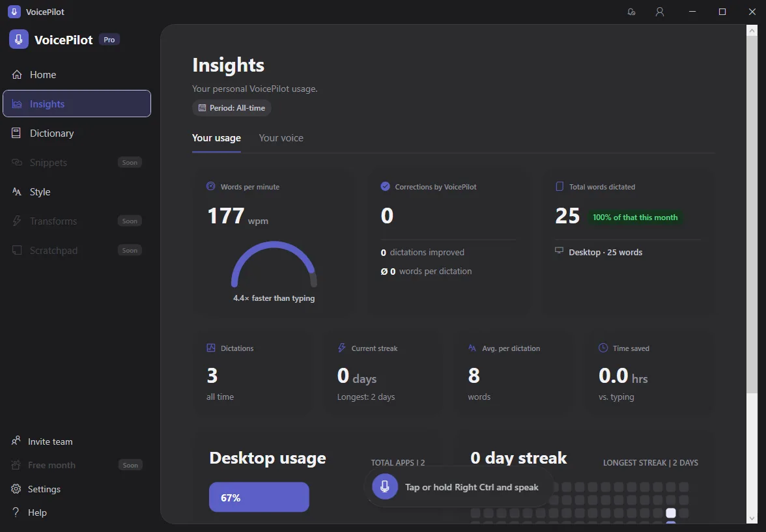Click the 4.4× faster than typing label

[274, 298]
